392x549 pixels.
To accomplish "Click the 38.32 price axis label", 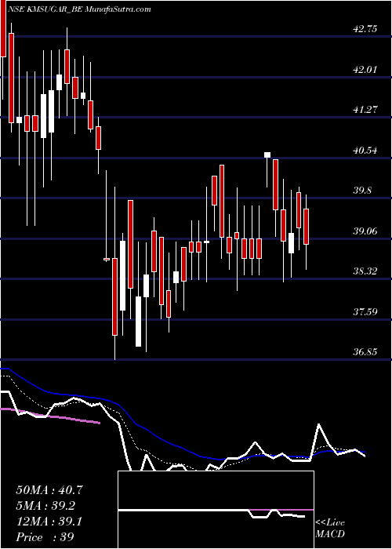I will [x=365, y=271].
